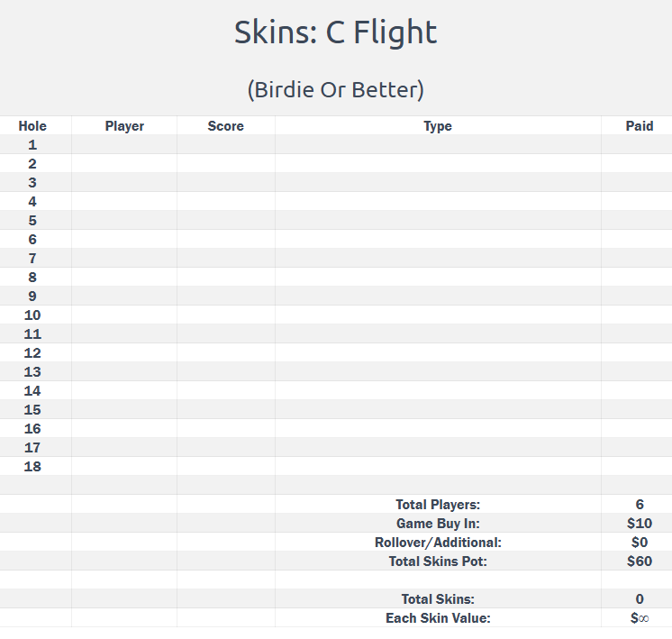Select the Player column header
Screen dimensions: 672x639
pyautogui.click(x=124, y=126)
